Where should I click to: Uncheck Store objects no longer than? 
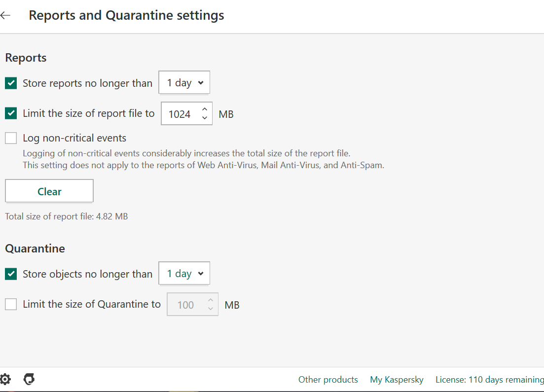coord(11,274)
